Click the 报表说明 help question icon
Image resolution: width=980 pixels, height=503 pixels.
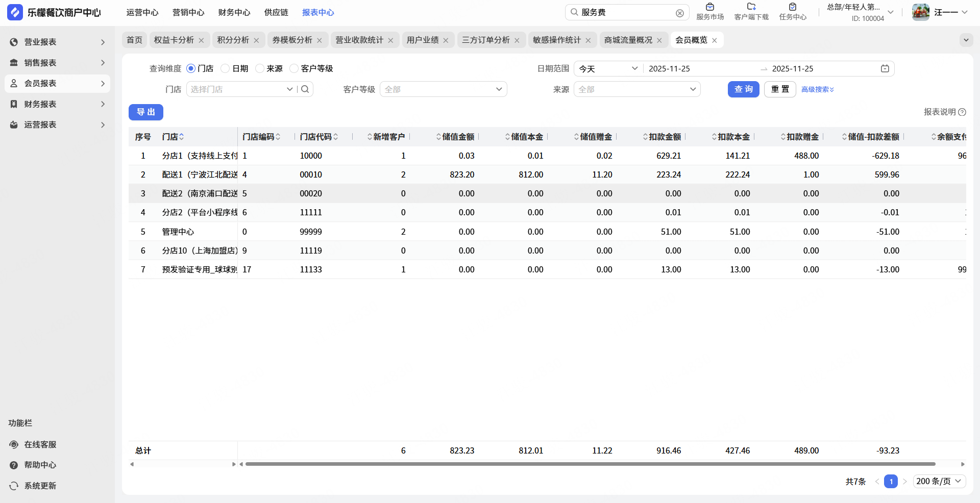click(x=962, y=112)
